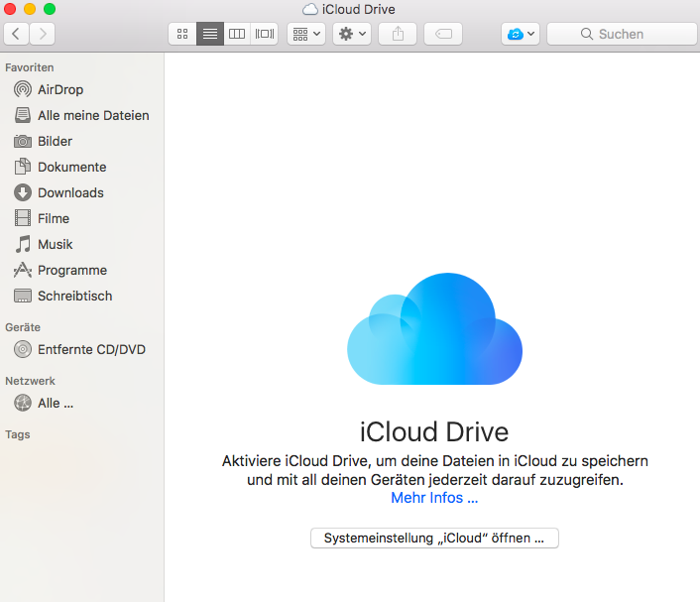Open the gear action menu
Image resolution: width=700 pixels, height=602 pixels.
click(x=352, y=34)
